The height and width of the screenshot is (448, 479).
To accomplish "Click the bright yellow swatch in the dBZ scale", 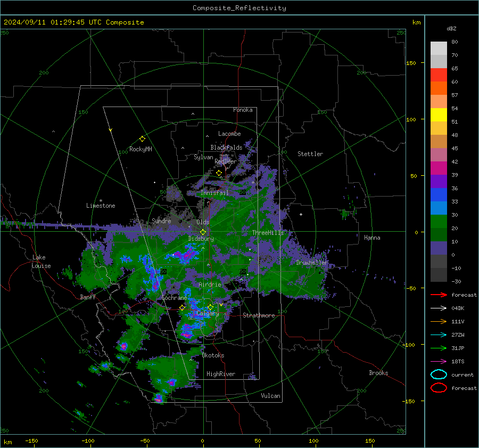I will (x=439, y=115).
